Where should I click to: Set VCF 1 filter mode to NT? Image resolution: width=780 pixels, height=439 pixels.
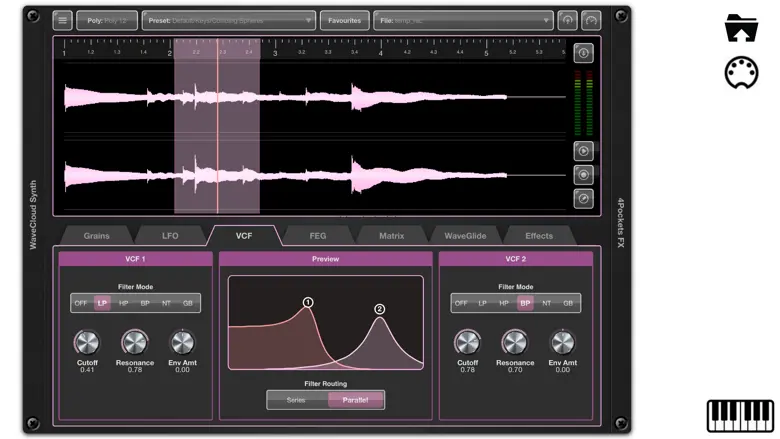pyautogui.click(x=166, y=303)
